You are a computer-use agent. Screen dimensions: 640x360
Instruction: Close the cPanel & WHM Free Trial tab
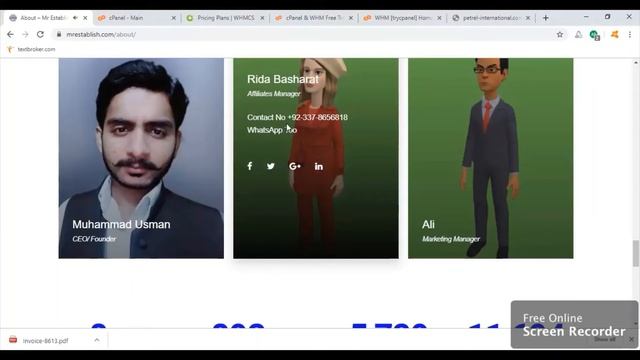(x=351, y=18)
